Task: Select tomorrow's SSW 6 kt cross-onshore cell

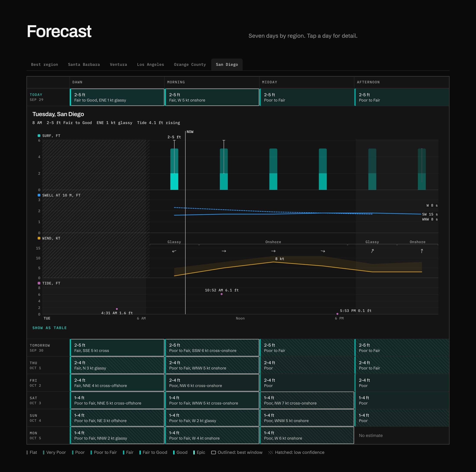Action: [212, 348]
